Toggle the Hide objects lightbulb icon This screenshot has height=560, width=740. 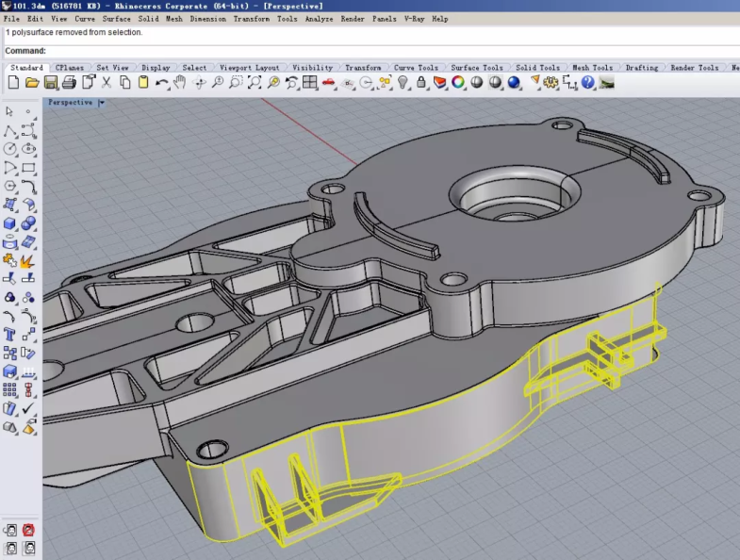403,83
